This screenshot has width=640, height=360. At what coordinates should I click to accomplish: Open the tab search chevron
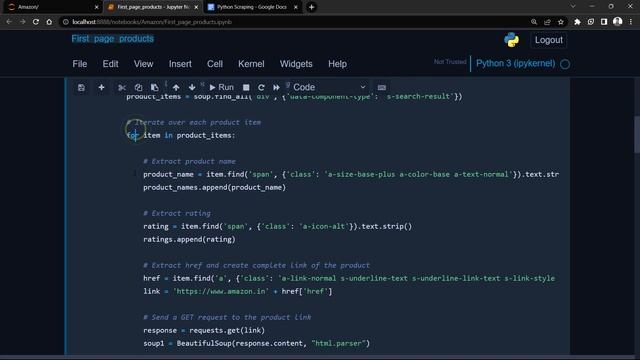(x=573, y=7)
